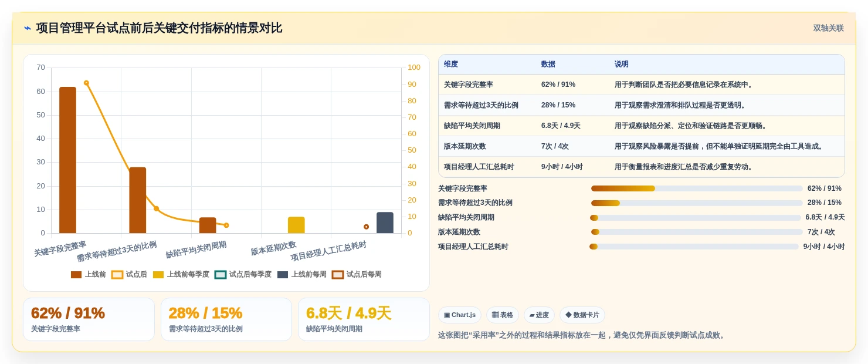868x364 pixels.
Task: Click the 需求等待超过3天的比例 chart bar
Action: point(138,200)
